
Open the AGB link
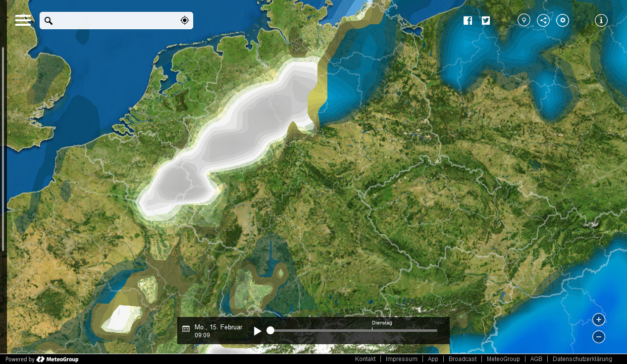tap(536, 359)
